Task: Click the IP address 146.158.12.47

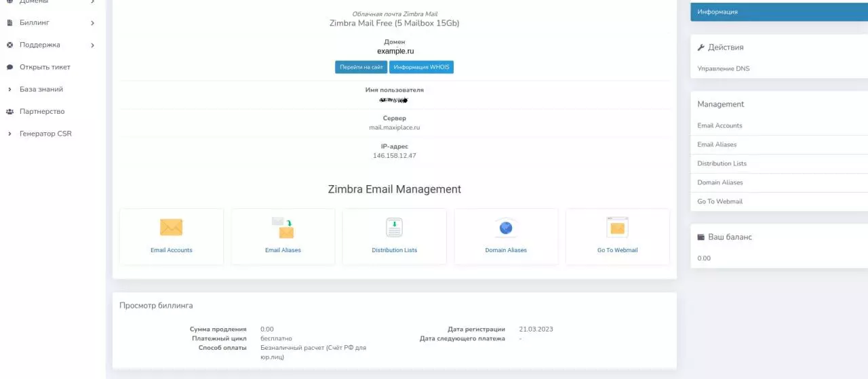Action: 395,155
